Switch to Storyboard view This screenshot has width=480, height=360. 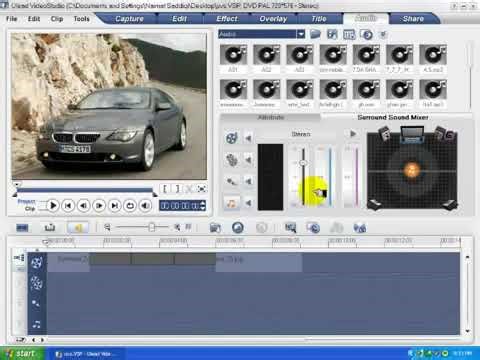coord(22,228)
